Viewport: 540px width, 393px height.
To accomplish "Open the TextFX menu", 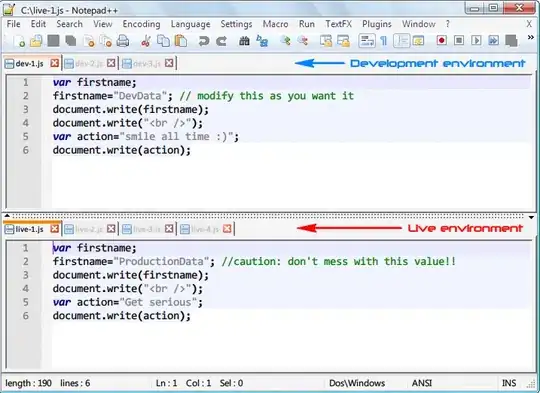I will tap(339, 24).
